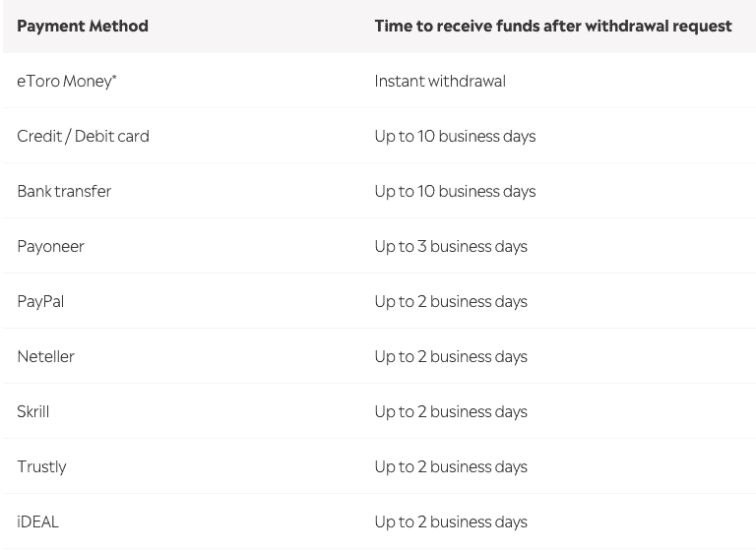Click the iDEAL withdrawal time cell
Viewport: 756px width, 551px height.
(x=451, y=522)
